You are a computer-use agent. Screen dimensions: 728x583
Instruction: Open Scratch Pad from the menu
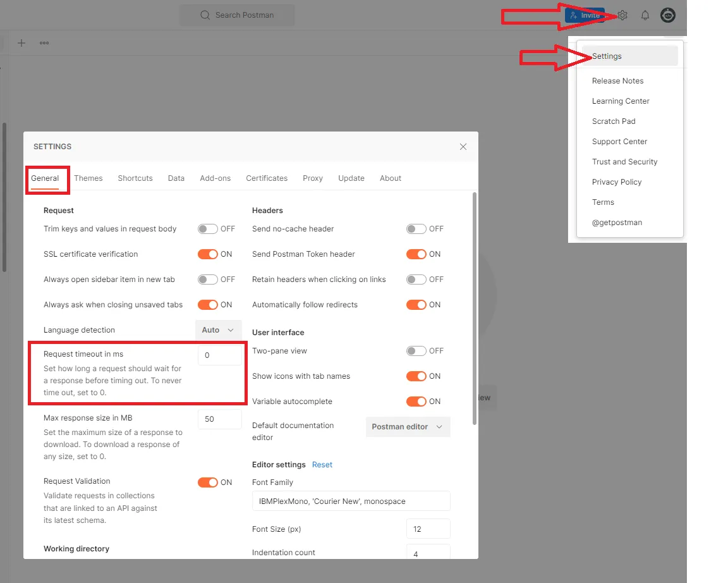point(614,121)
